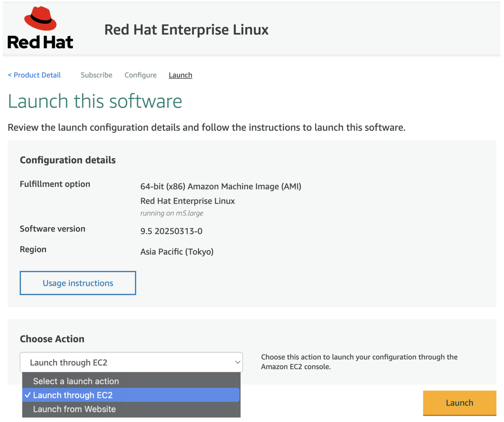504x422 pixels.
Task: Click the Red Hat logo
Action: [x=40, y=28]
